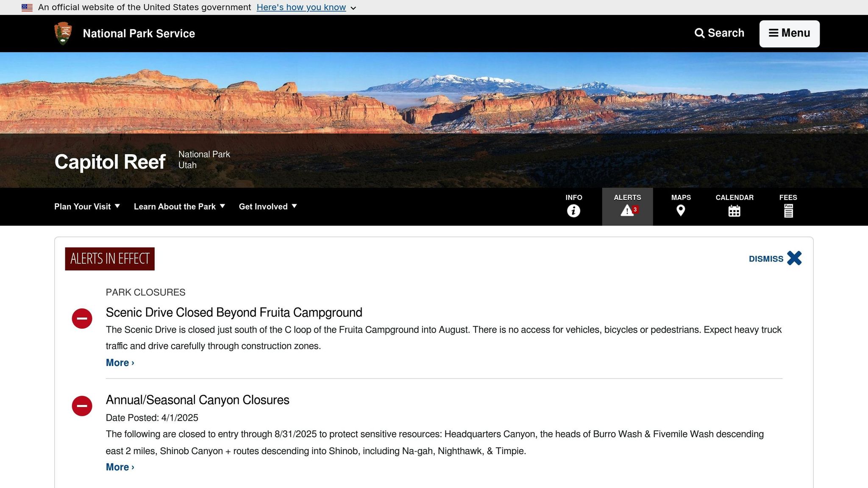Open Search with the magnifier button
Screen dimensions: 868x488
tap(719, 33)
